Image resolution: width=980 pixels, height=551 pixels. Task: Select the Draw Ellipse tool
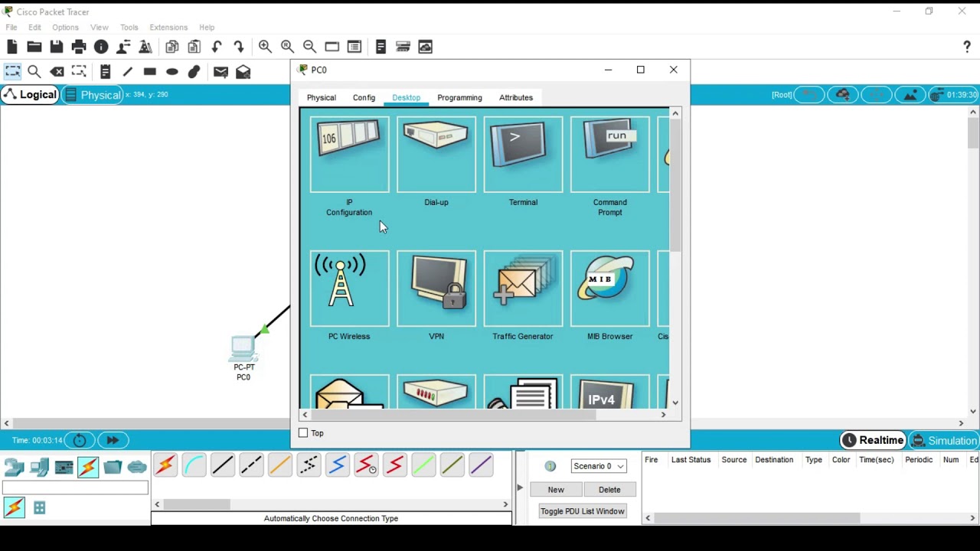tap(172, 72)
